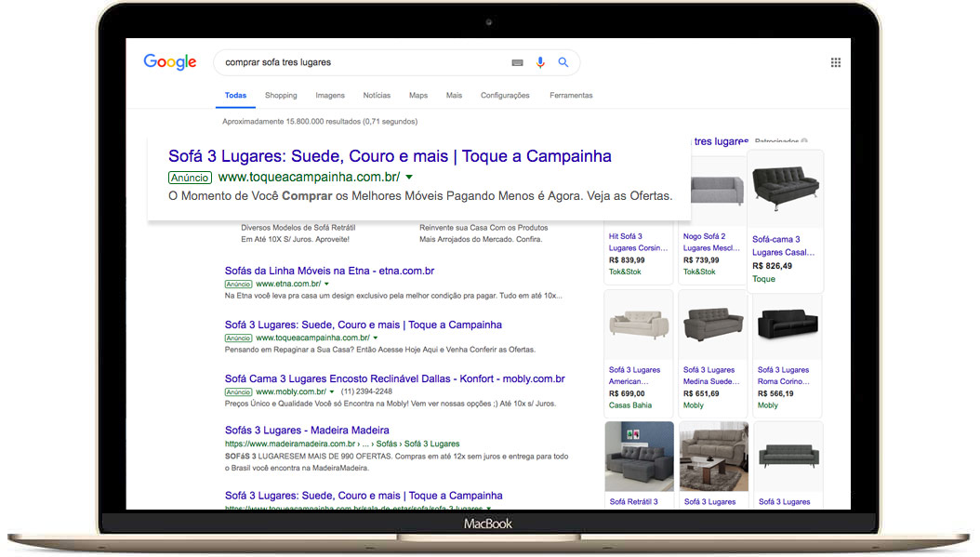The width and height of the screenshot is (980, 557).
Task: Click 'Sofá-cama 3 Lugares Casal...' product title
Action: (x=784, y=245)
